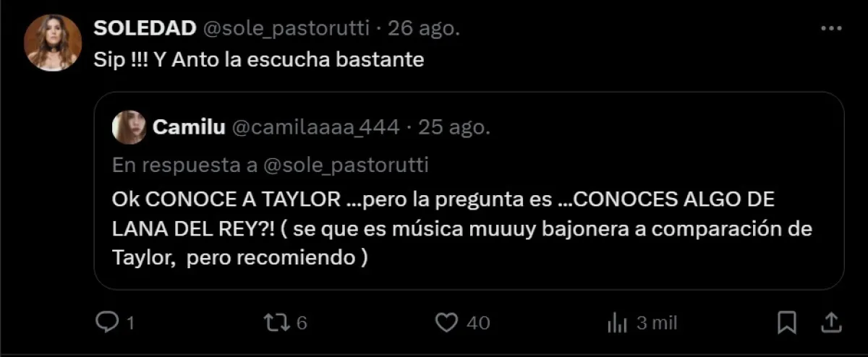Click the 6 reposts count
This screenshot has width=868, height=357.
click(302, 322)
